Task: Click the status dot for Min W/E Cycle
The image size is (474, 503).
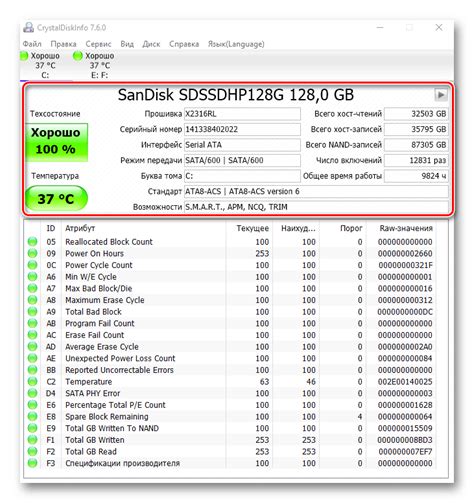Action: tap(32, 277)
